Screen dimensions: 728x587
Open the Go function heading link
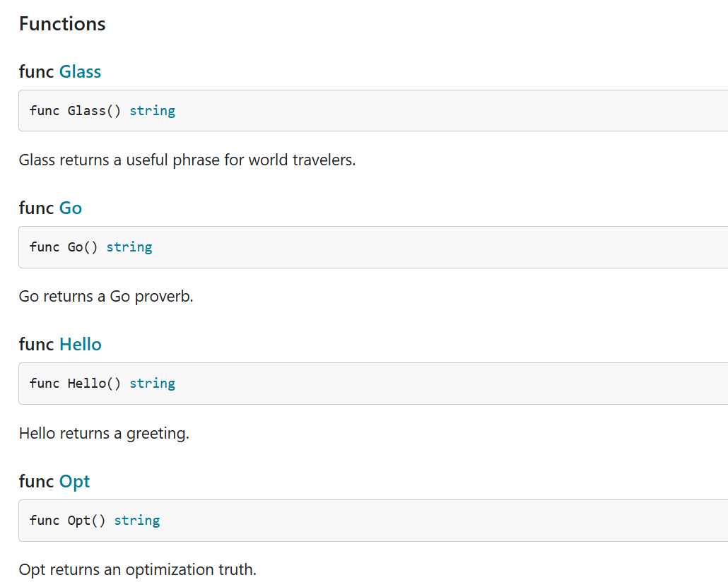[71, 208]
